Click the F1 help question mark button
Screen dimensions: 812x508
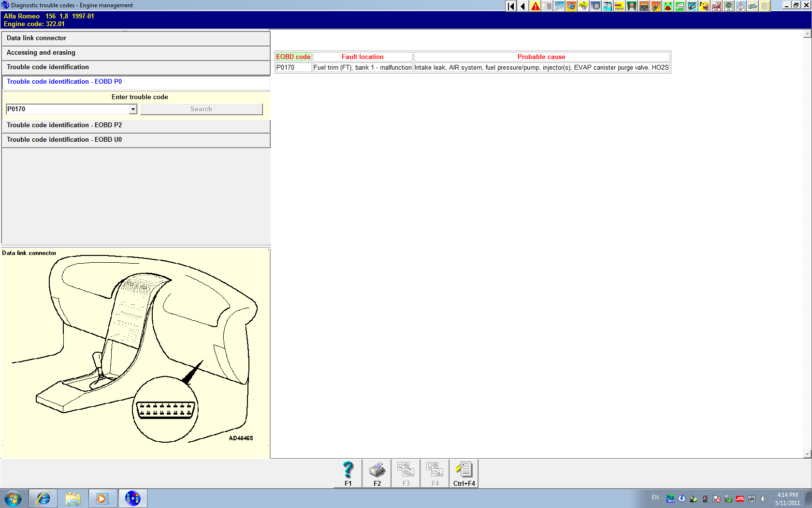pyautogui.click(x=348, y=473)
